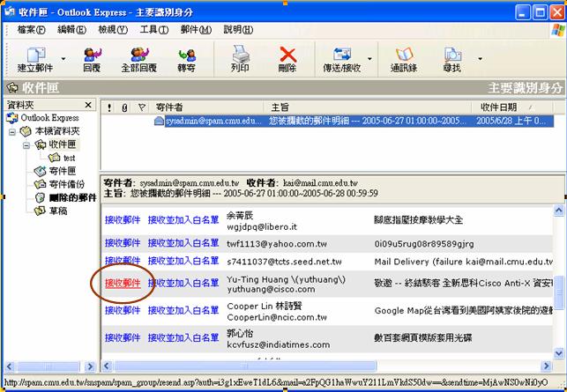567x392 pixels.
Task: Click the 全部回覆 (Reply All) icon
Action: pos(139,59)
